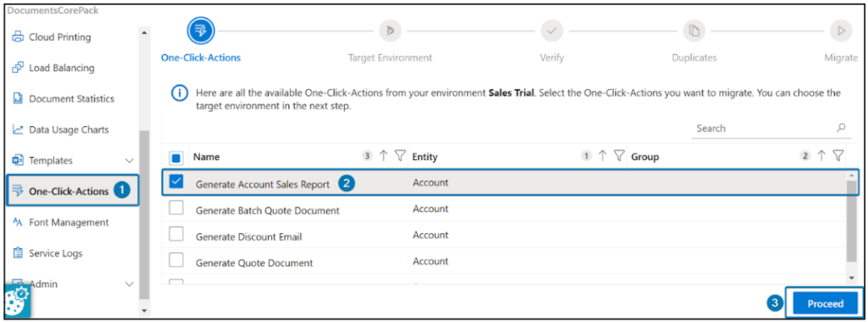Go to the Migrate step label
Image resolution: width=868 pixels, height=322 pixels.
(841, 58)
